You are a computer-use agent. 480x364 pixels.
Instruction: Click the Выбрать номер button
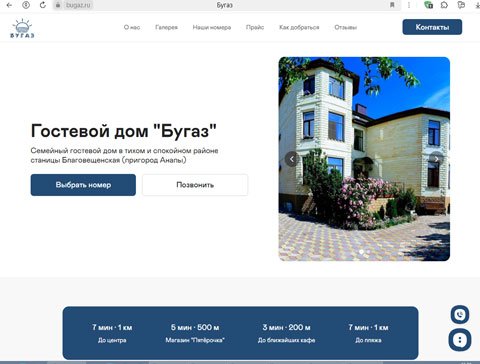coord(83,185)
